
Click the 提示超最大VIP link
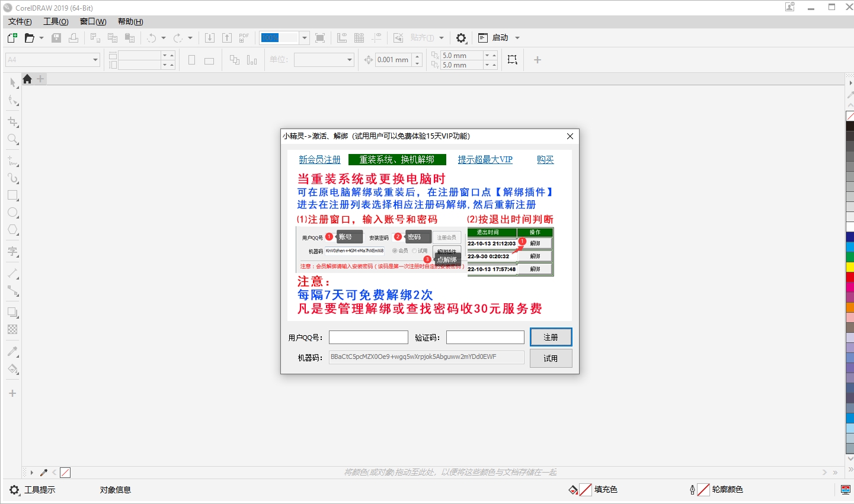pyautogui.click(x=485, y=160)
